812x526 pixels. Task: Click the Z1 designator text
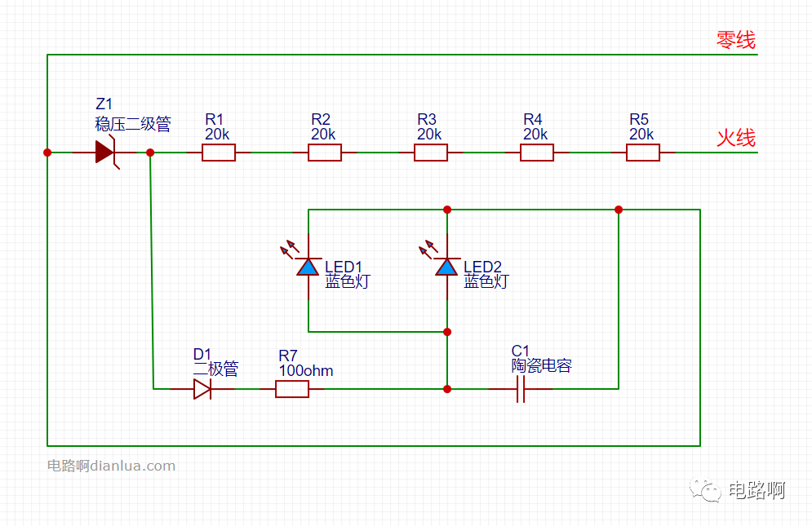[104, 104]
